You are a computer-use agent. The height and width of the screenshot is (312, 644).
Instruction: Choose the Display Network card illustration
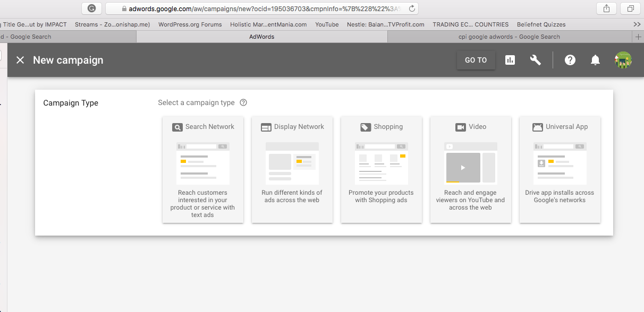tap(292, 163)
